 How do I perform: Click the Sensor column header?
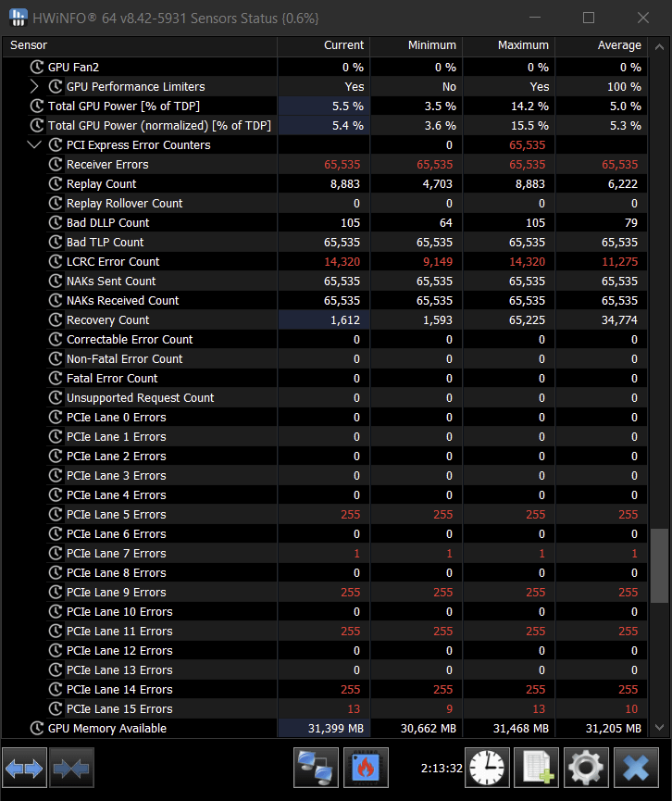pyautogui.click(x=139, y=45)
